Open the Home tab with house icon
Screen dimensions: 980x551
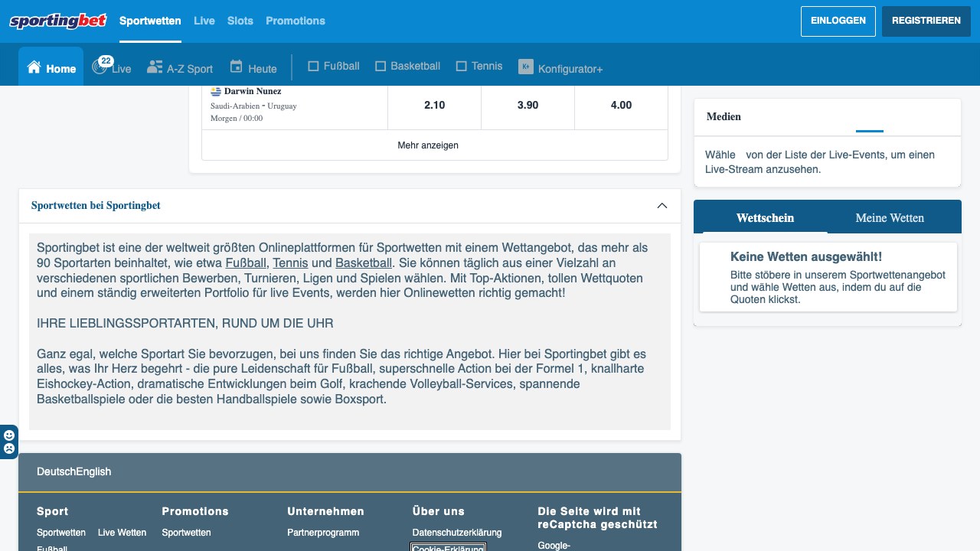point(51,67)
